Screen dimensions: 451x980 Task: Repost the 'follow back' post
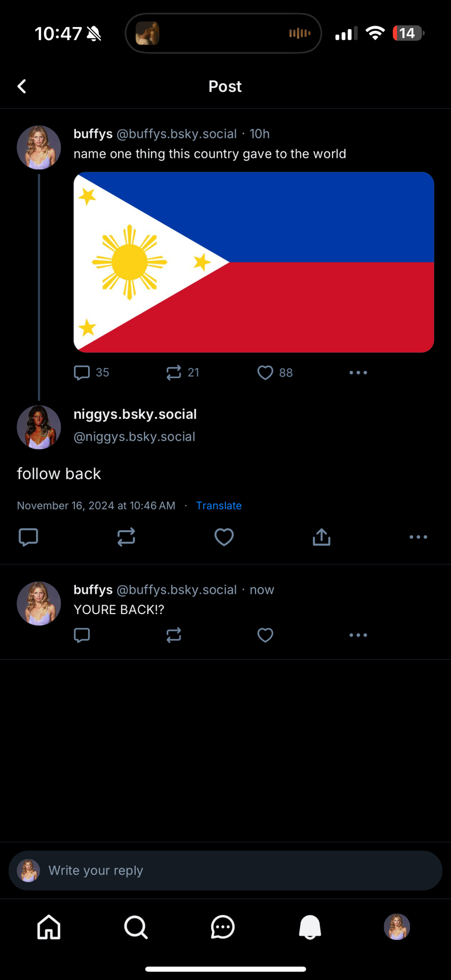(x=126, y=537)
